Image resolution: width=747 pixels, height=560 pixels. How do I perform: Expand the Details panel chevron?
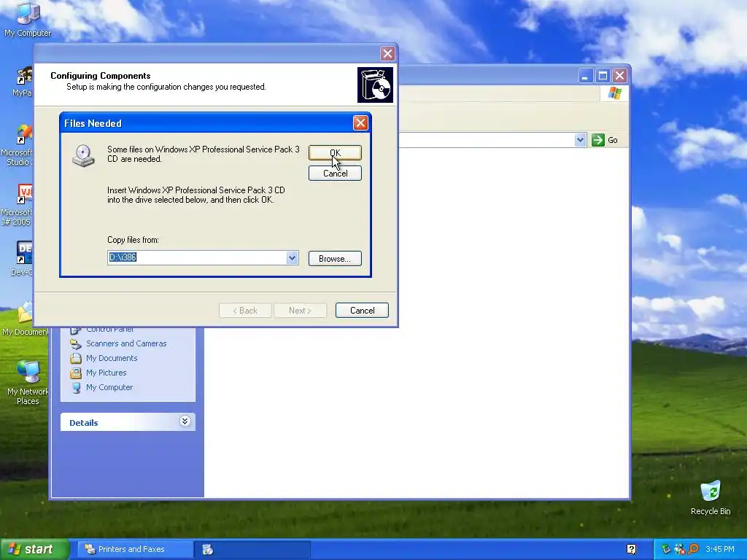[x=185, y=421]
